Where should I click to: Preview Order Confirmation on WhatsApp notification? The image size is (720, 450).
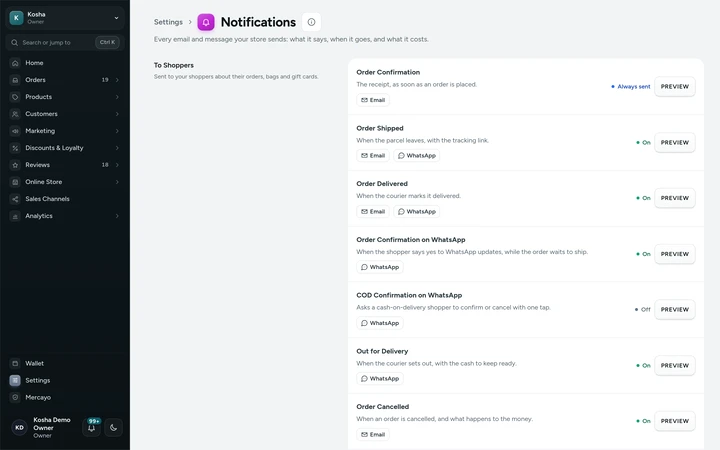coord(675,254)
